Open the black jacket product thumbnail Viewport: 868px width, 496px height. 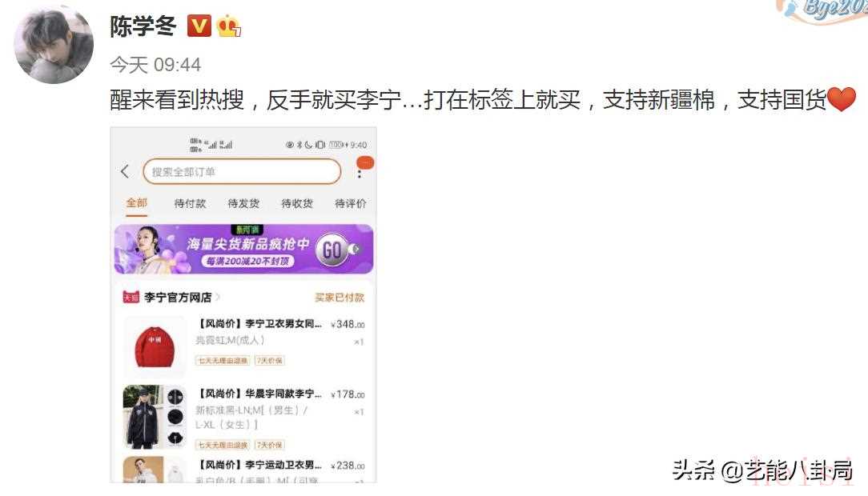coord(155,416)
